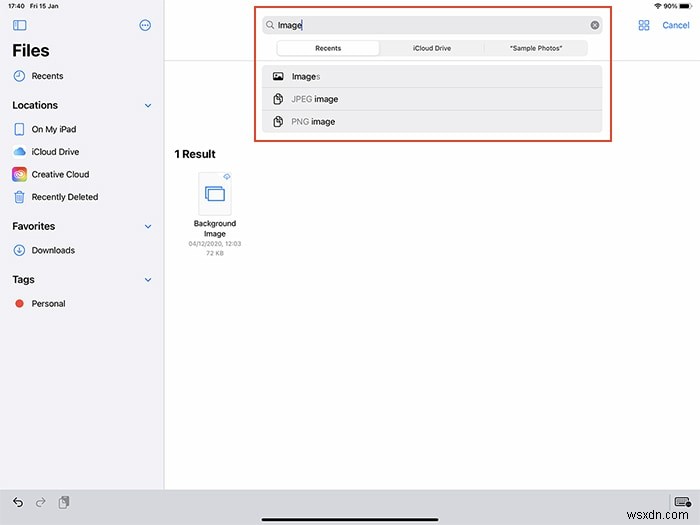Click the JPEG image document icon
This screenshot has height=525, width=700.
(x=278, y=99)
